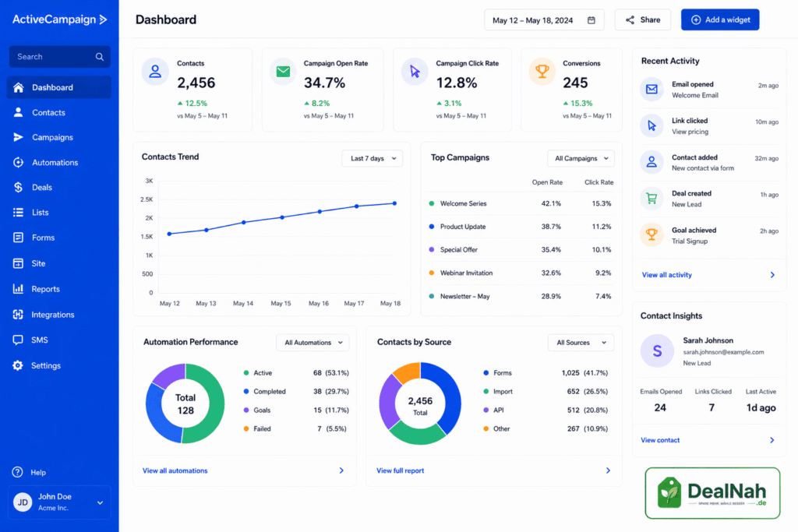798x532 pixels.
Task: Click the DealNah banner image
Action: [712, 493]
